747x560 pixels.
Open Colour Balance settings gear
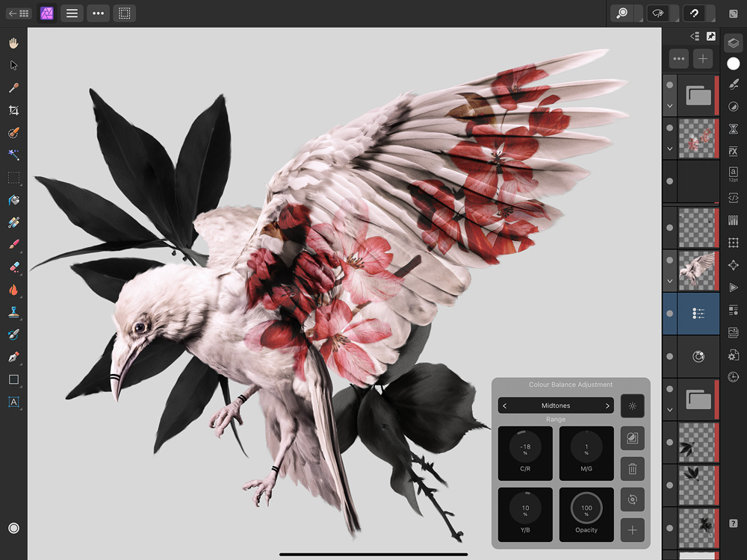click(x=632, y=406)
